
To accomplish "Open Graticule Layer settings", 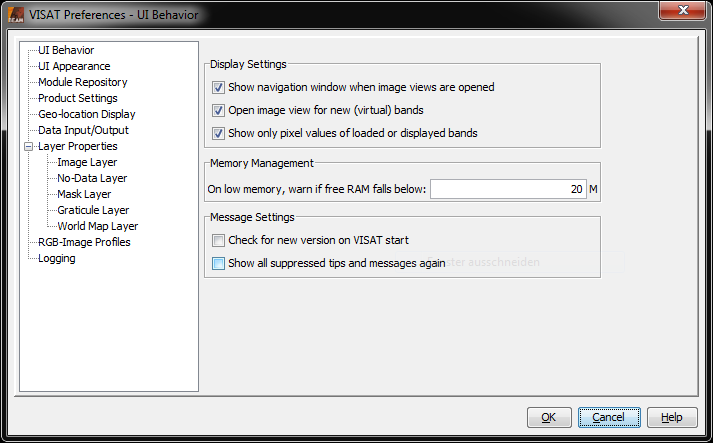I will (93, 210).
